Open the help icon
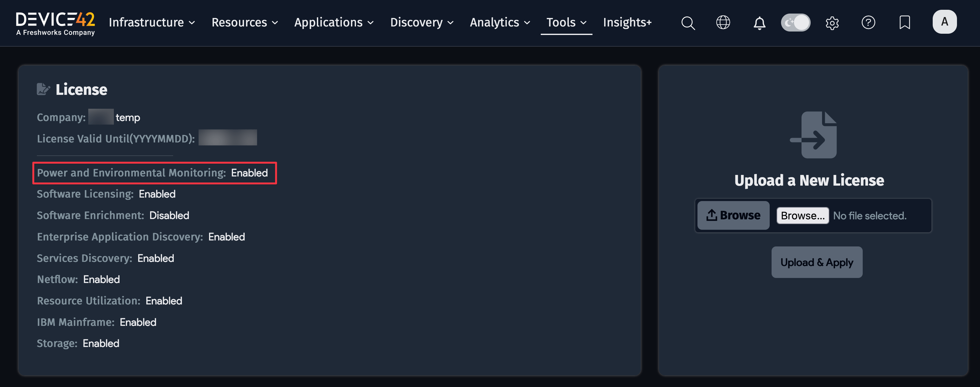The width and height of the screenshot is (980, 387). [868, 23]
